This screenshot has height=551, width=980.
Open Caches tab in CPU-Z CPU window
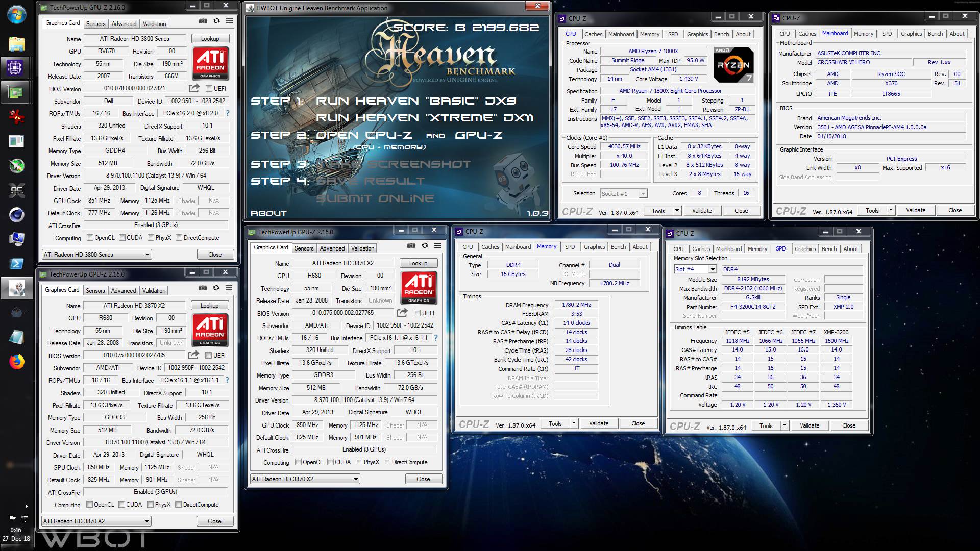coord(594,34)
